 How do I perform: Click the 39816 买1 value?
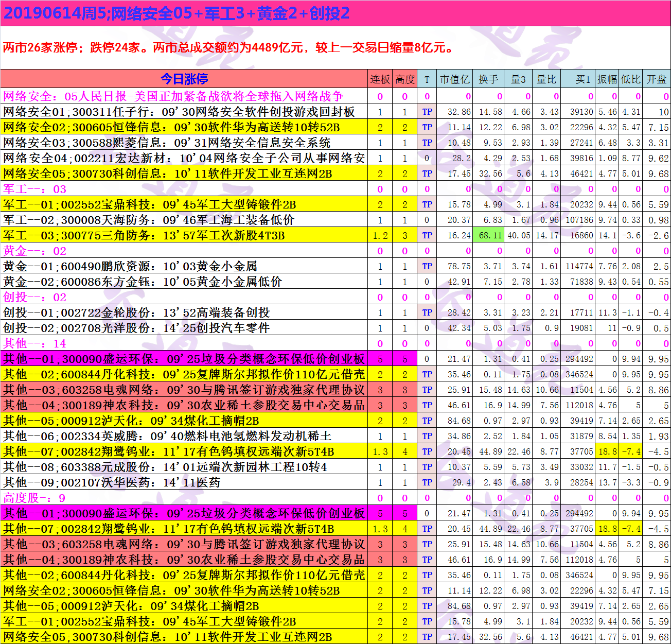pyautogui.click(x=581, y=158)
